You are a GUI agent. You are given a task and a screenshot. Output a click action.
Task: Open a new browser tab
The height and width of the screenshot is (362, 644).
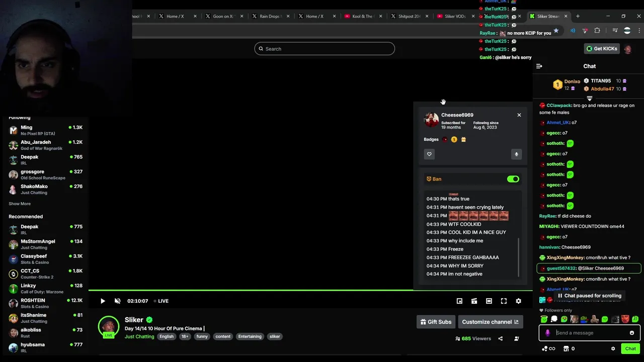coord(578,16)
